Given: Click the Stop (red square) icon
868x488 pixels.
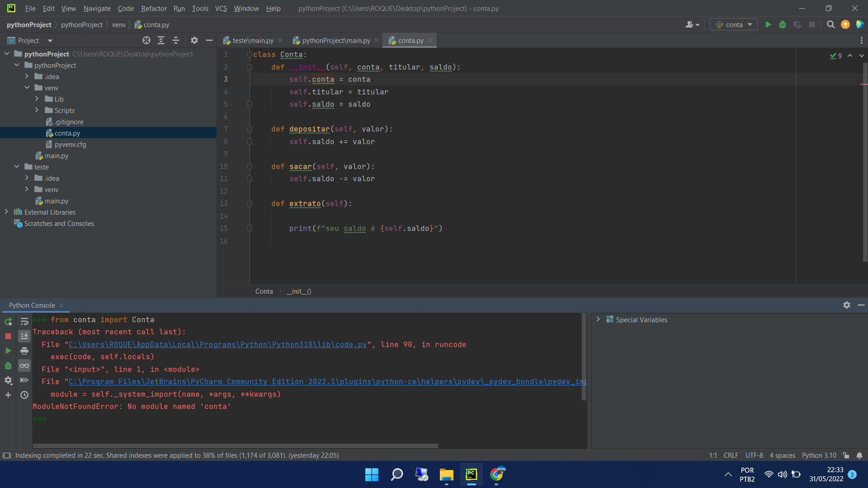Looking at the screenshot, I should pos(8,335).
